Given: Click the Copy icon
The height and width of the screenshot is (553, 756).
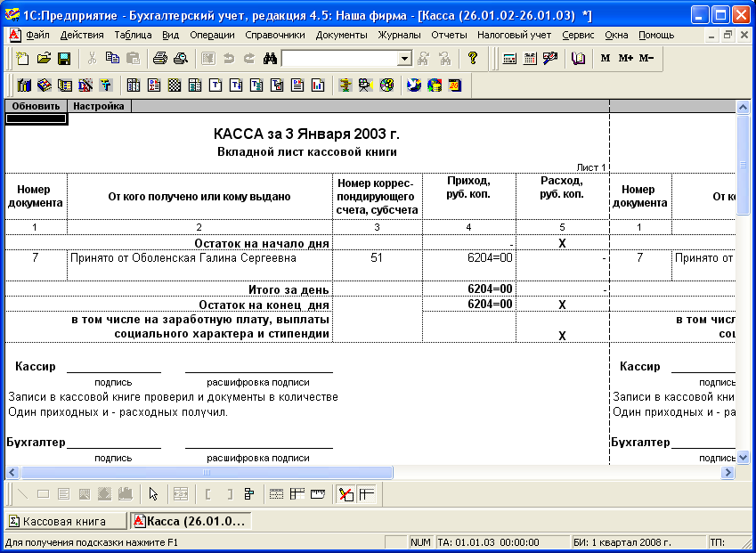Looking at the screenshot, I should [x=113, y=59].
